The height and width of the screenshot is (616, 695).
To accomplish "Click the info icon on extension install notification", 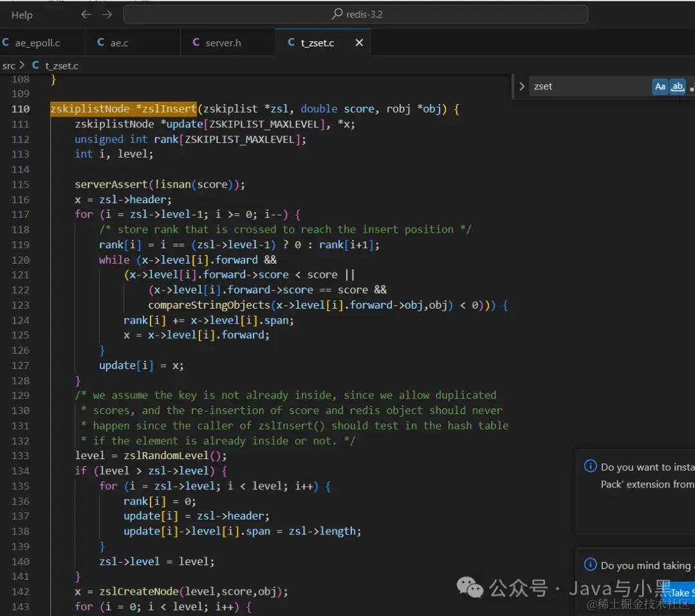I will tap(589, 467).
